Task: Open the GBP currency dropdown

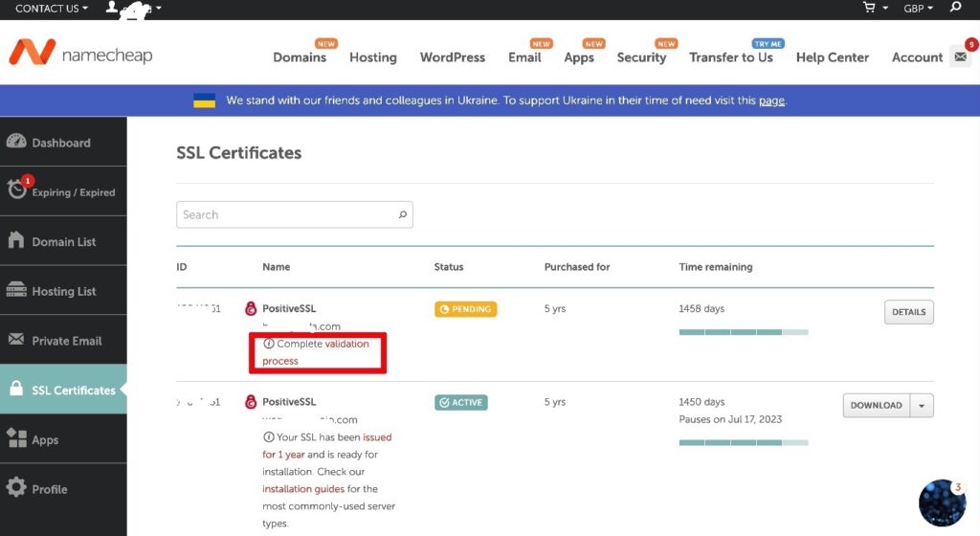Action: click(918, 8)
